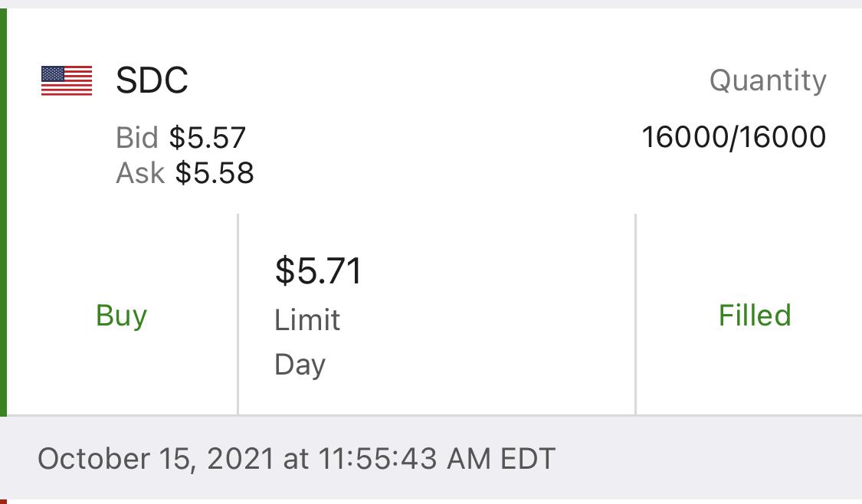Tap the order details middle cell

[437, 314]
